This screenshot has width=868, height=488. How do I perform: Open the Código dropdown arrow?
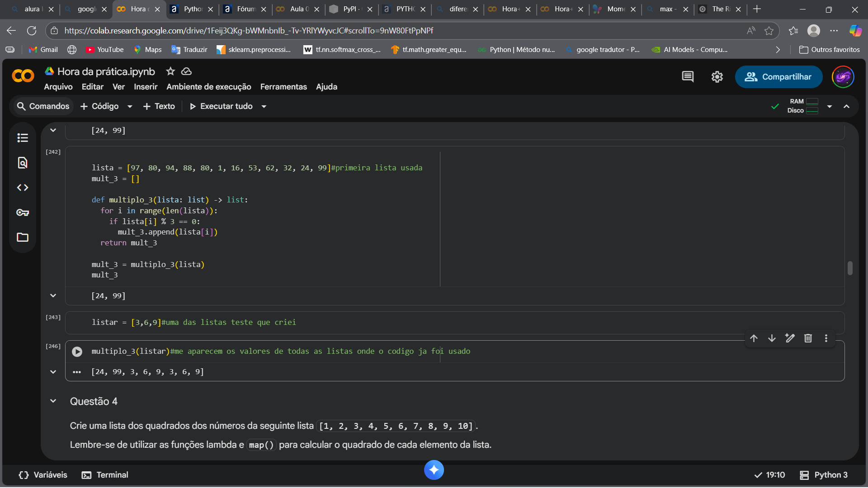click(130, 106)
